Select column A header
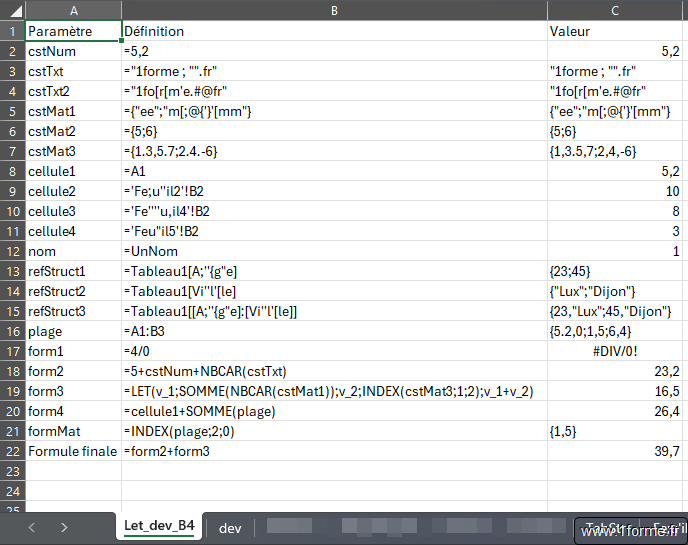Screen dimensions: 688x545 pyautogui.click(x=72, y=10)
